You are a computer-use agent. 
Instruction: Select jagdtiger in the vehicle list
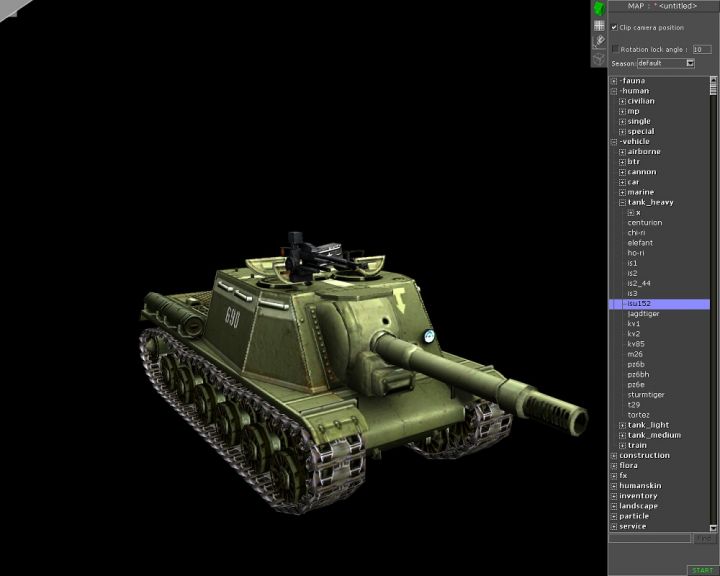click(643, 314)
